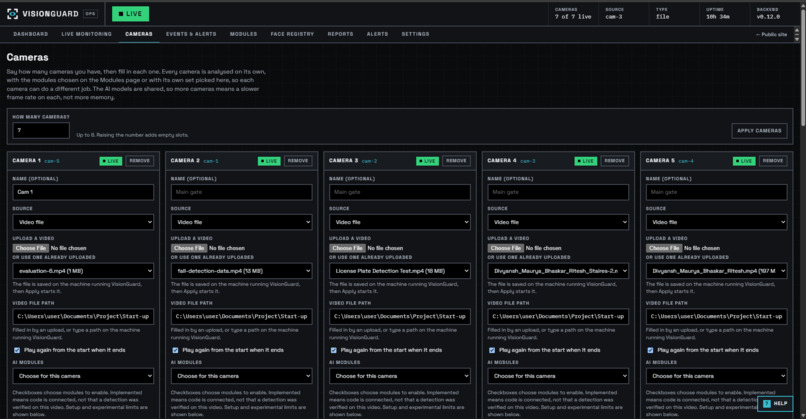
Task: Click Choose File for Camera 2
Action: tap(189, 248)
